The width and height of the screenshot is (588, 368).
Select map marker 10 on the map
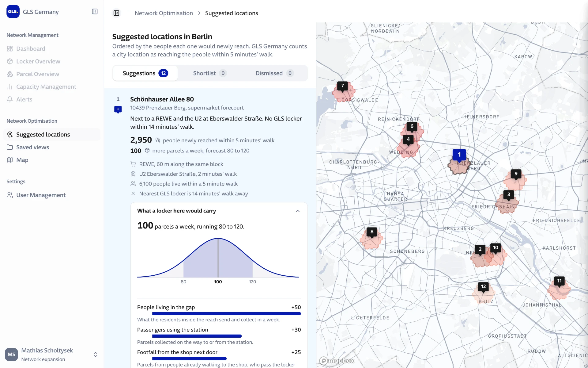496,248
